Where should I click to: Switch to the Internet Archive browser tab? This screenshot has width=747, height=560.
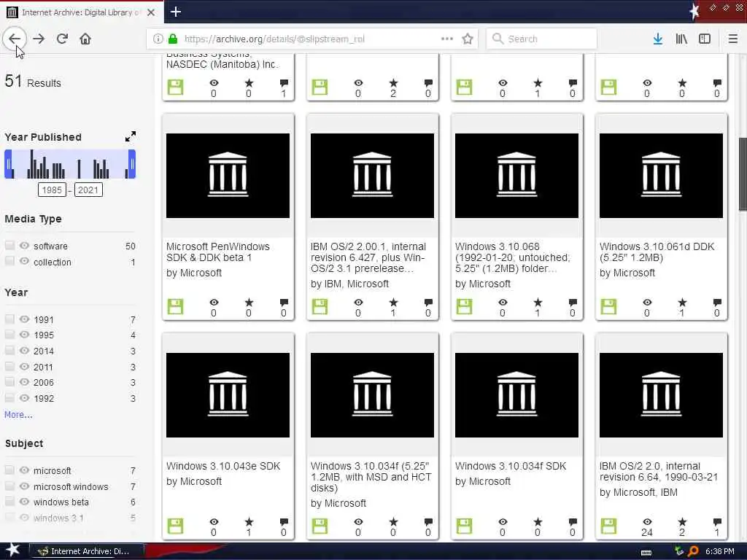[81, 12]
